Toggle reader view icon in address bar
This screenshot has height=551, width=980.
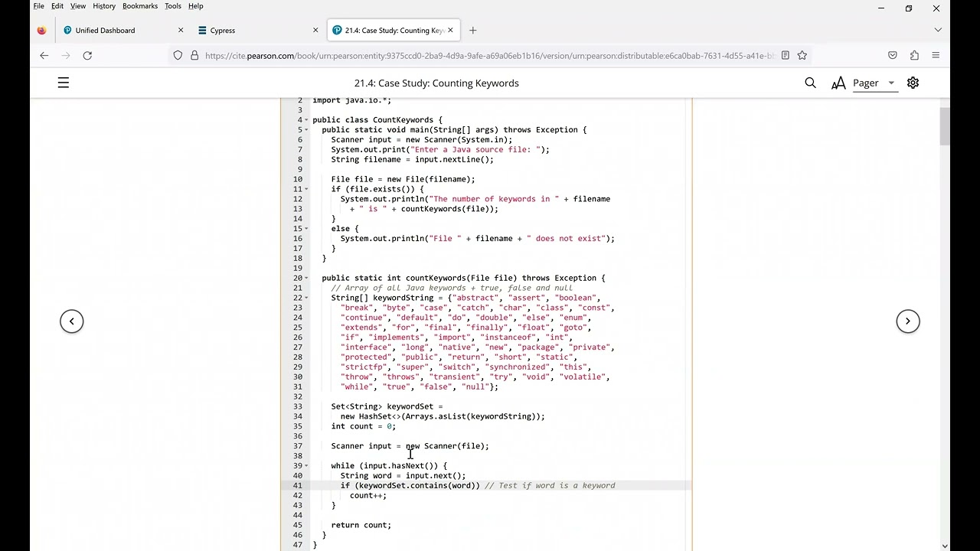785,55
